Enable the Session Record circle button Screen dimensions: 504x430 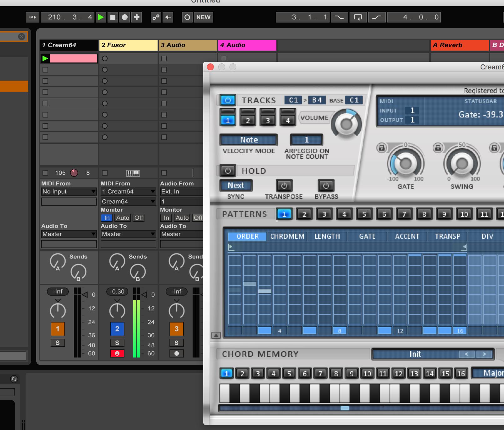click(187, 17)
